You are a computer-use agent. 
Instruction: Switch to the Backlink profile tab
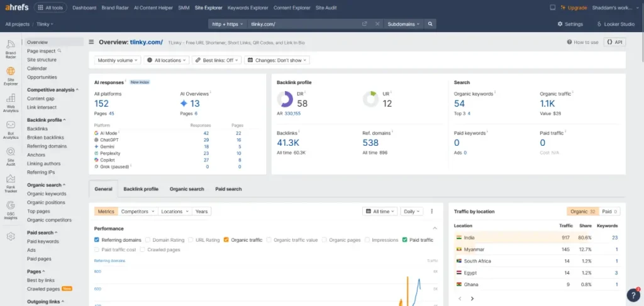pyautogui.click(x=141, y=189)
